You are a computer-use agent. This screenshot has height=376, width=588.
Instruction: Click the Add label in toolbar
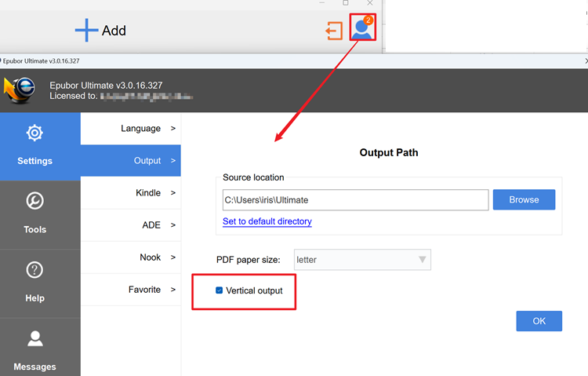114,31
